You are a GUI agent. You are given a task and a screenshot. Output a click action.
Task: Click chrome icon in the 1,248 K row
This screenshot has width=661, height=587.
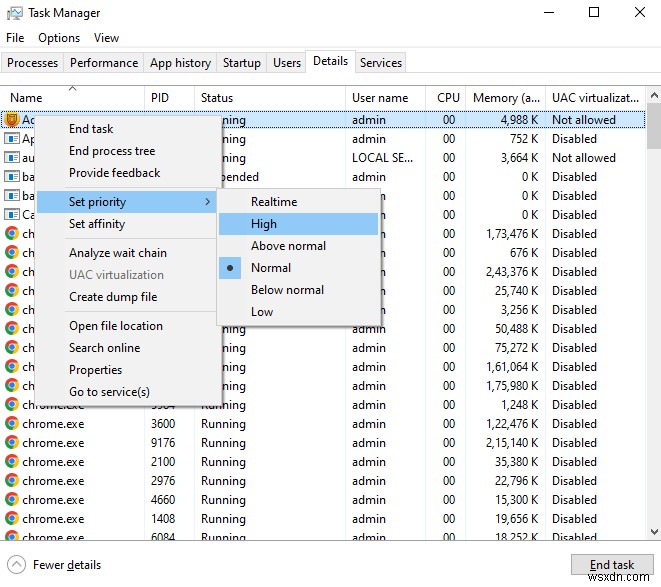pos(12,404)
